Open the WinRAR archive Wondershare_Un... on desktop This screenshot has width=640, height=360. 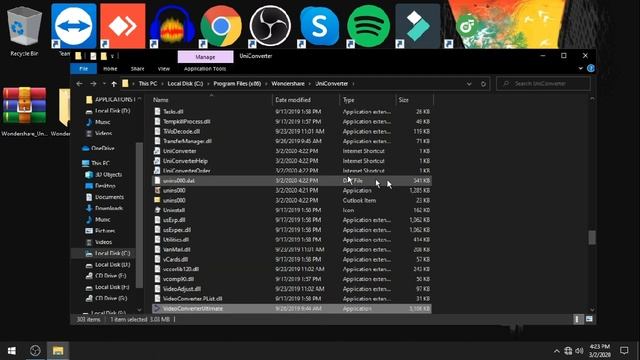click(x=24, y=111)
